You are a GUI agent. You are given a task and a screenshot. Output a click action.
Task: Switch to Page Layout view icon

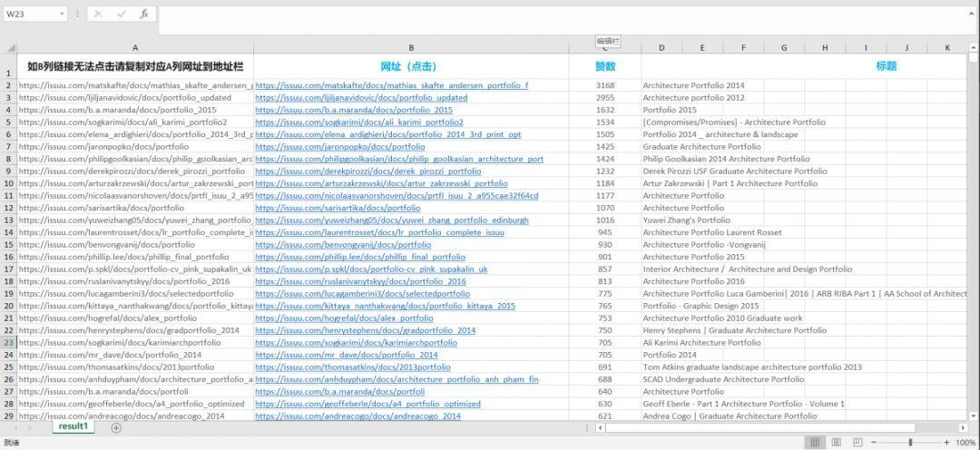pyautogui.click(x=837, y=443)
